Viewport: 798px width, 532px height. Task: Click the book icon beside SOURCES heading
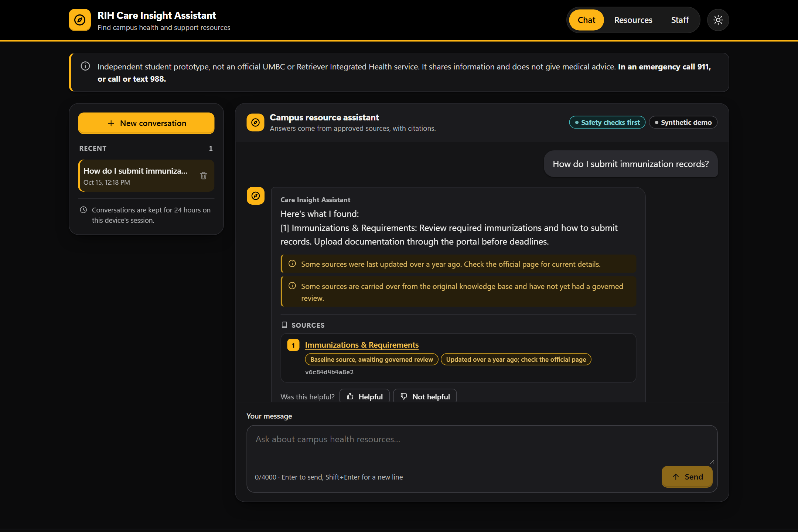284,325
